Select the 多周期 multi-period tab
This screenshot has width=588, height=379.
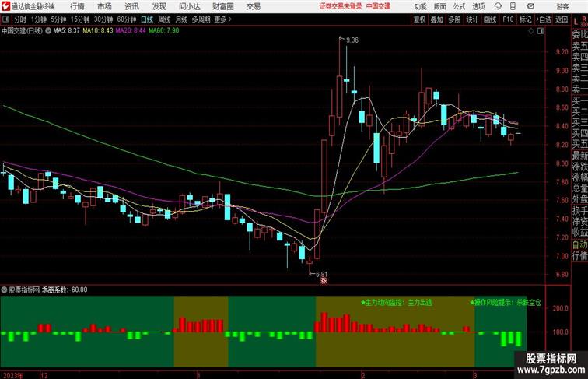coord(201,19)
